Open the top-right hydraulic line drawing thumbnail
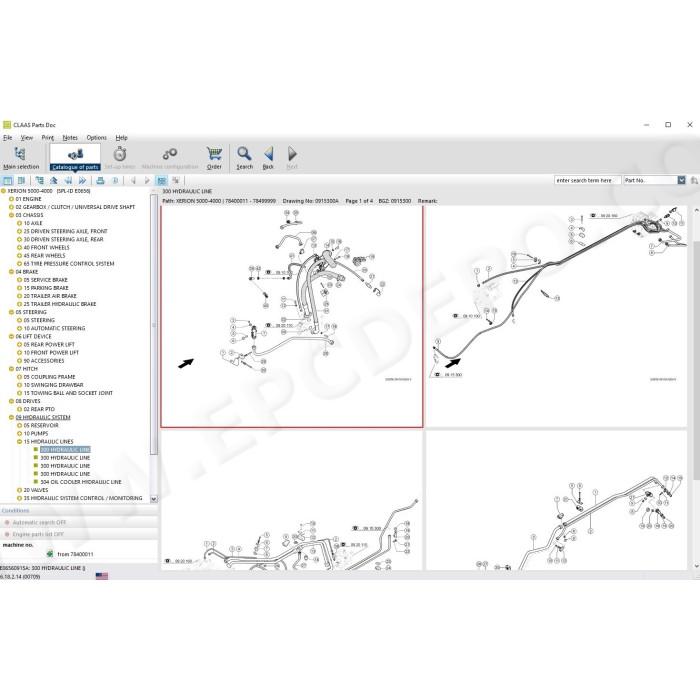The width and height of the screenshot is (700, 700). pyautogui.click(x=556, y=316)
